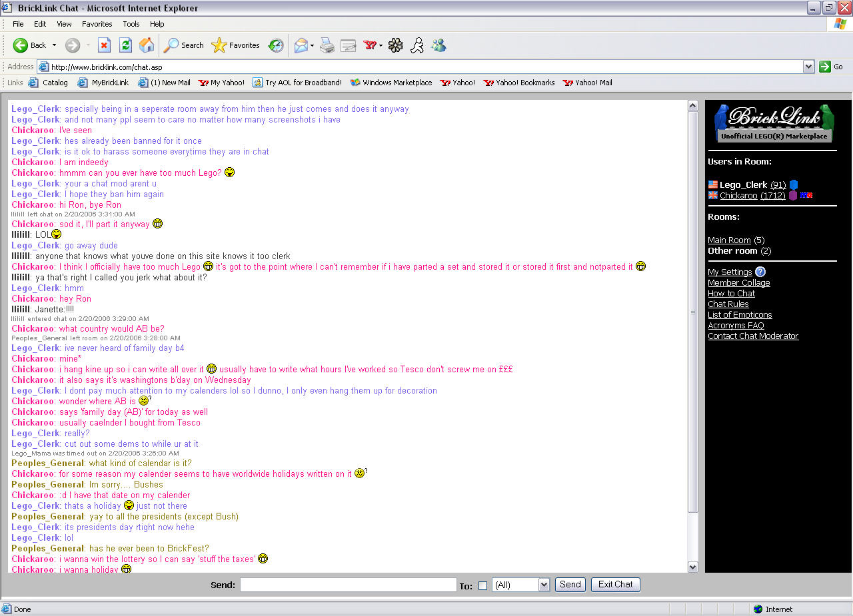Open MSN Messenger via the toolbar icon
The height and width of the screenshot is (616, 853).
[438, 45]
